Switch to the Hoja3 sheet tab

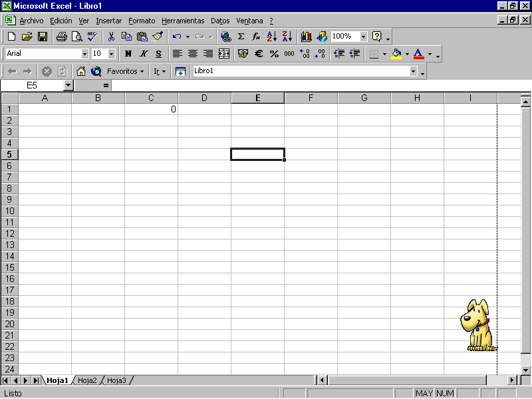tap(116, 380)
